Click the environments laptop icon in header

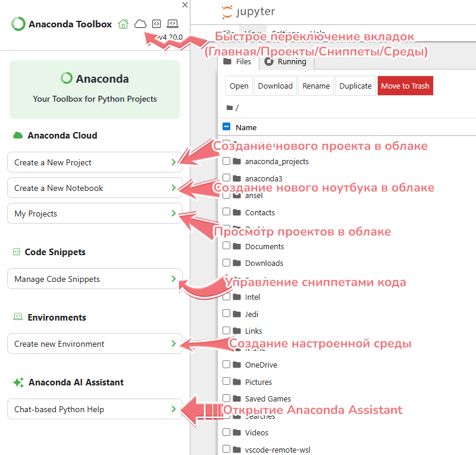[x=173, y=24]
